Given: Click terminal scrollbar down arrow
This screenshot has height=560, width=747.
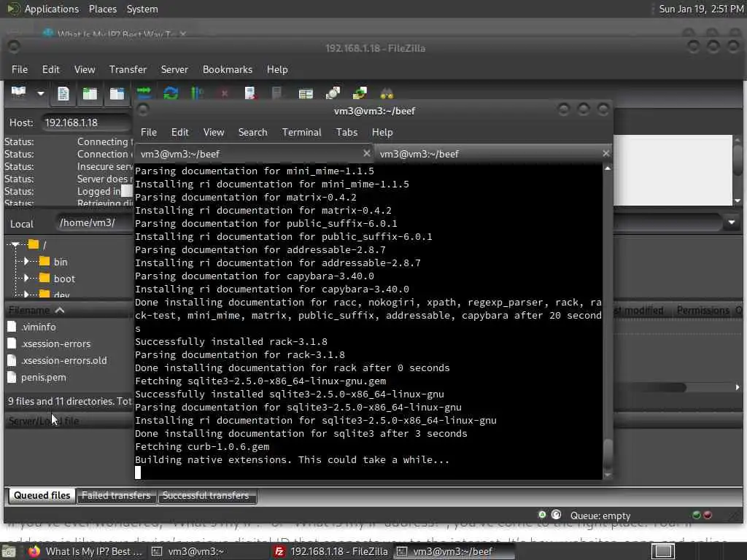Looking at the screenshot, I should tap(608, 475).
